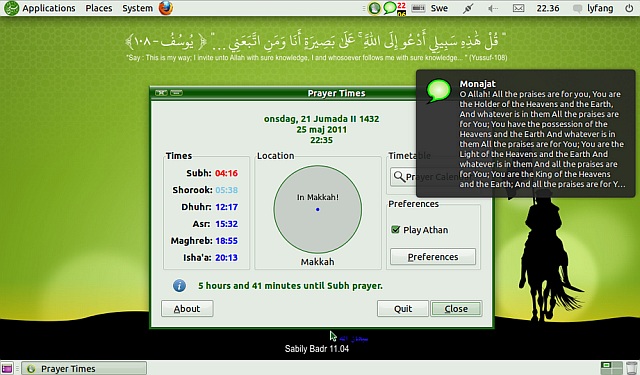Click the Makkah qibla compass circle
This screenshot has height=375, width=640.
click(318, 209)
